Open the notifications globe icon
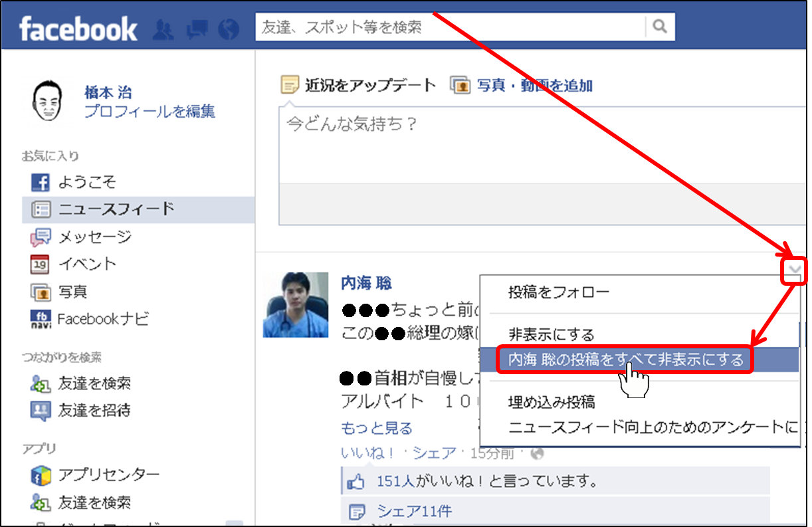 click(x=228, y=29)
